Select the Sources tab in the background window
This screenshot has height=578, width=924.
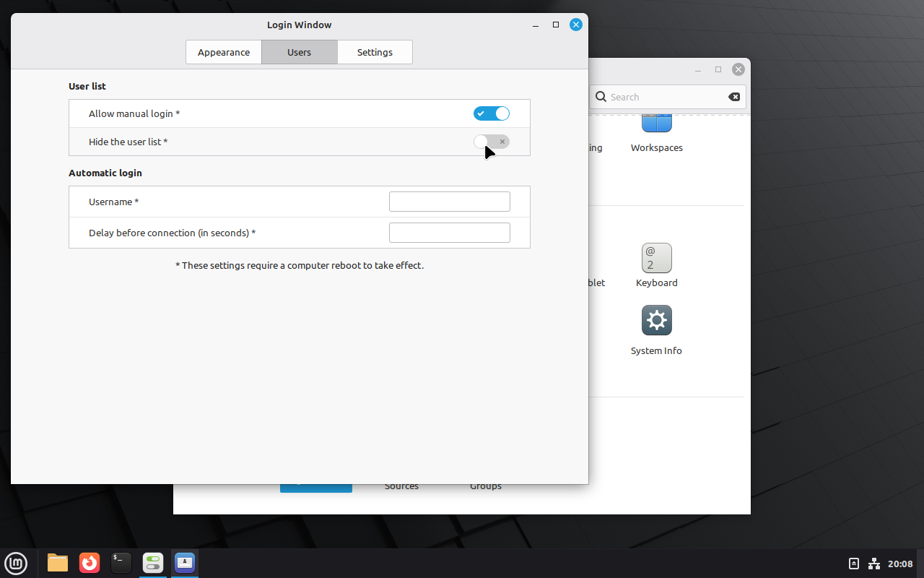click(x=401, y=486)
